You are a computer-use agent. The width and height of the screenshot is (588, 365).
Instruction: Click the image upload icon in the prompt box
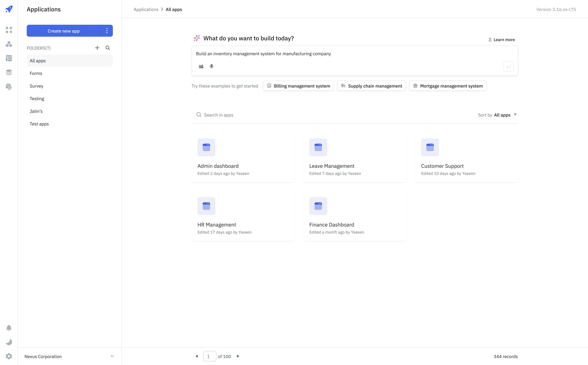(x=201, y=66)
